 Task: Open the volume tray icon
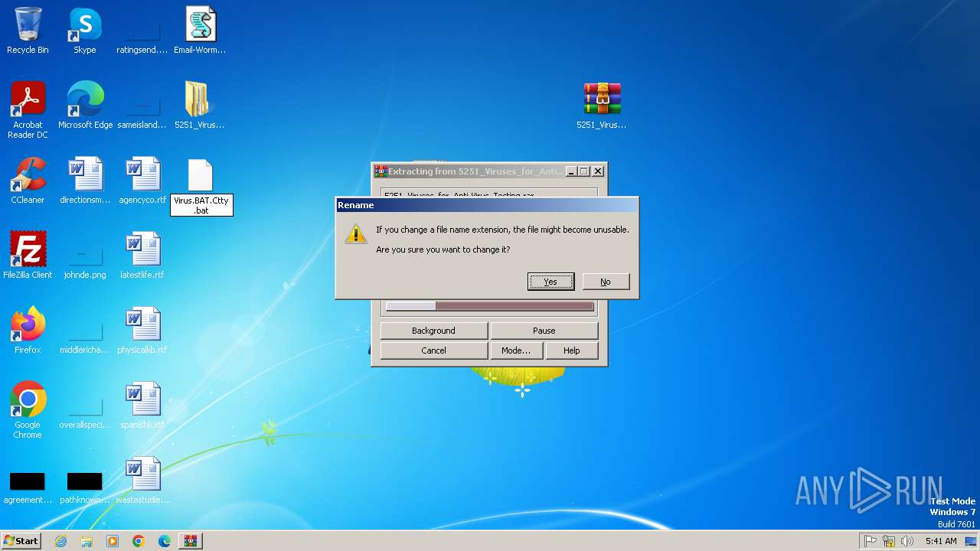[x=907, y=541]
